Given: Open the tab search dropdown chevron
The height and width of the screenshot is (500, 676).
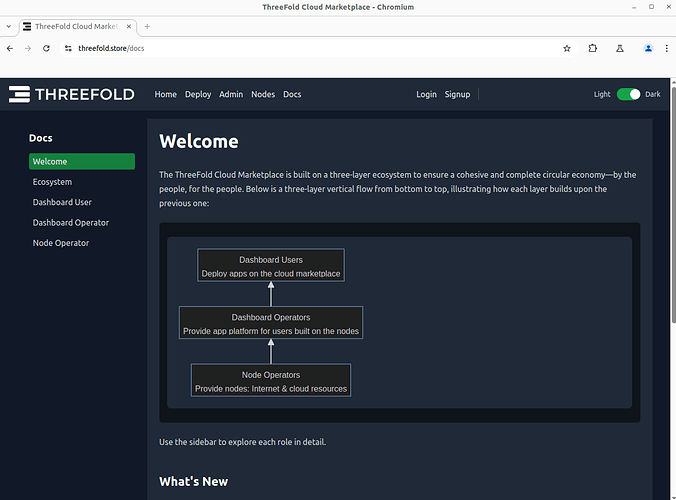Looking at the screenshot, I should click(x=9, y=26).
